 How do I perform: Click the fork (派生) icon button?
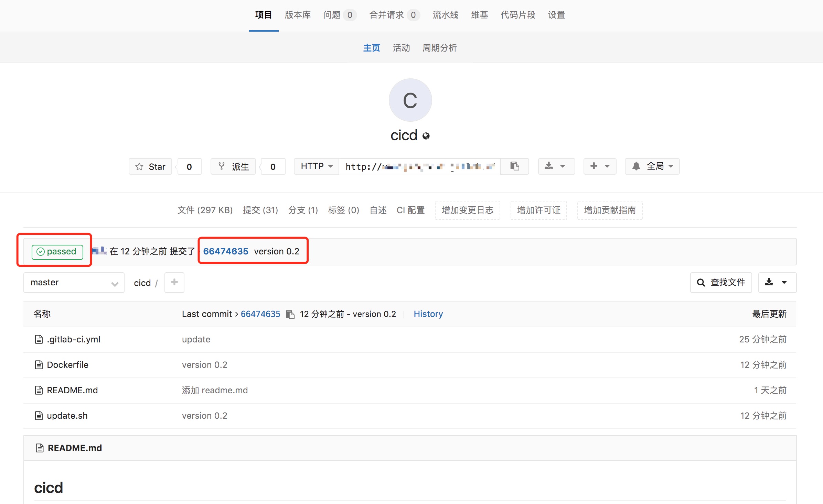point(233,167)
